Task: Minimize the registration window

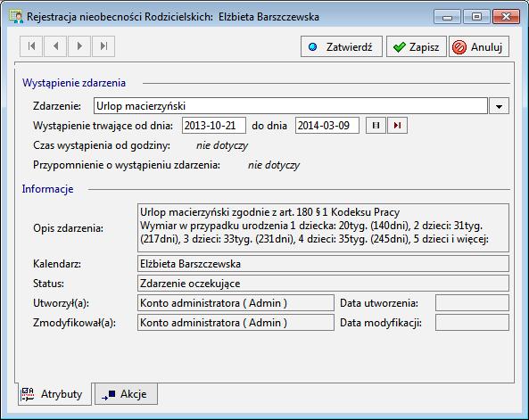Action: pyautogui.click(x=447, y=17)
